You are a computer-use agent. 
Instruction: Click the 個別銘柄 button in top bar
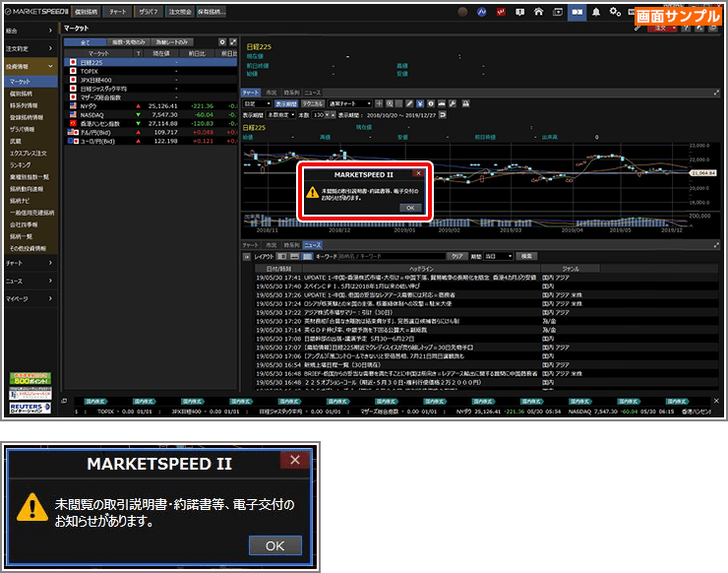pos(86,12)
